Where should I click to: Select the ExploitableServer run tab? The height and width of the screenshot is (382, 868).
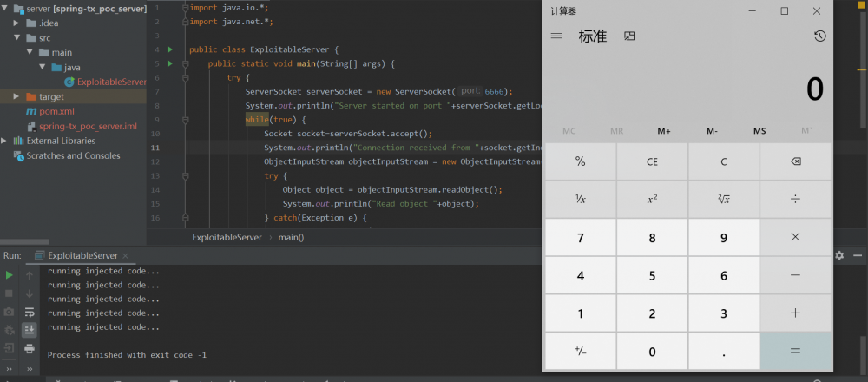[x=82, y=256]
